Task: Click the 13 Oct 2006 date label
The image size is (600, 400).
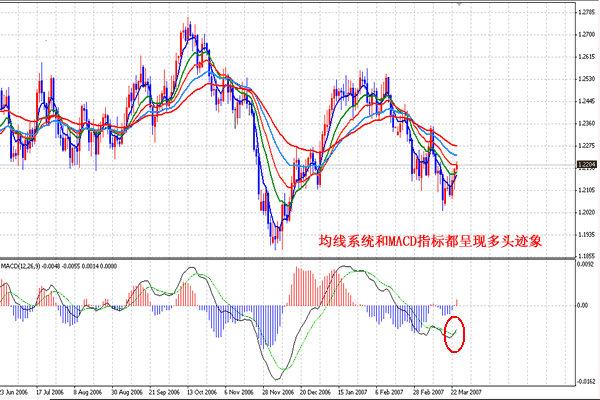Action: click(x=202, y=392)
